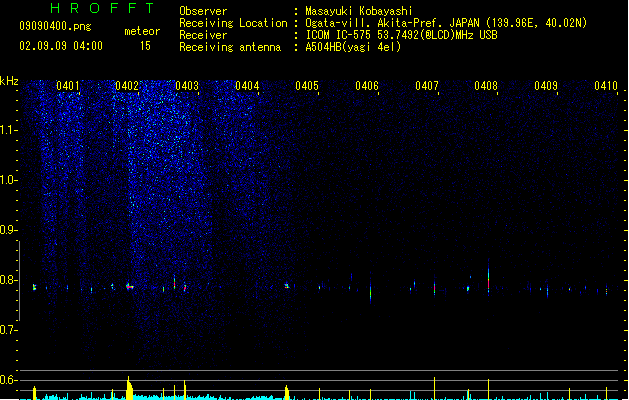Click the 0.7 kHz axis label
The height and width of the screenshot is (400, 629).
coord(8,330)
